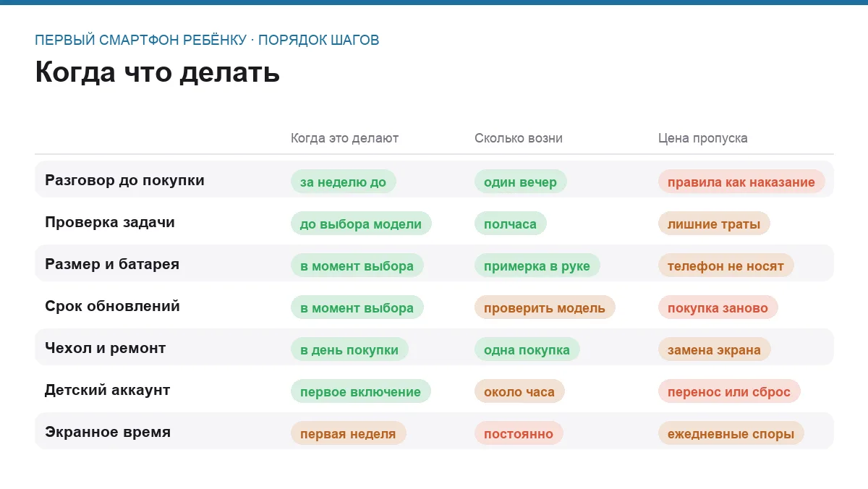868x489 pixels.
Task: Click the subtitle 'ПЕРВЫЙ СМАРТФОН РЕБЁНКУ · ПОРЯДОК ШАГОВ'
Action: coord(207,40)
